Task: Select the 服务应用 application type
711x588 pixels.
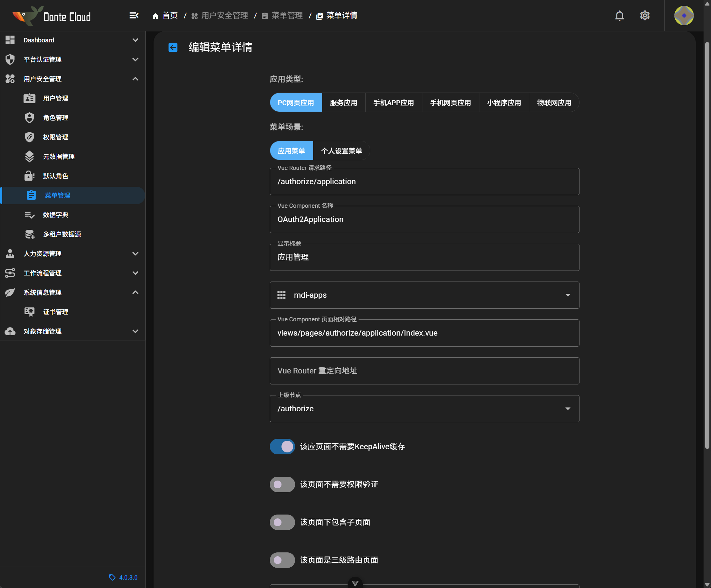Action: (x=343, y=103)
